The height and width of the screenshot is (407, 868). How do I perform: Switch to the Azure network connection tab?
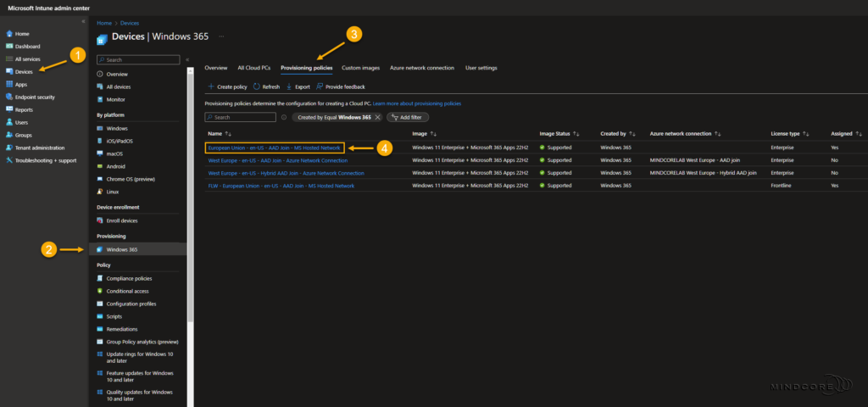click(422, 68)
